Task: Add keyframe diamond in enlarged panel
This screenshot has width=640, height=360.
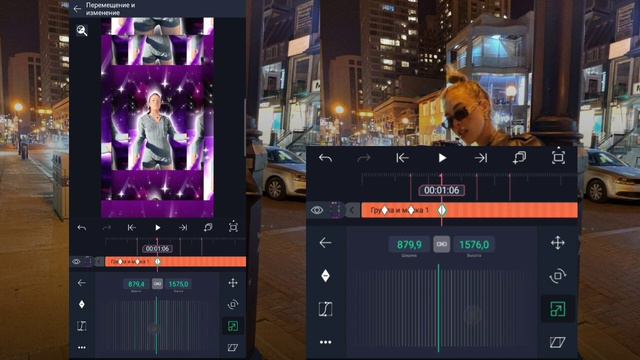Action: pos(325,276)
